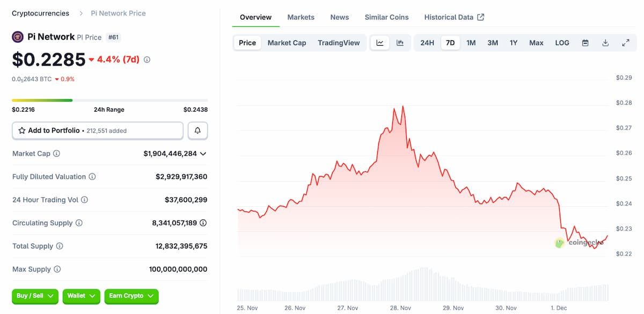Screen dimensions: 644x314
Task: Open the News tab
Action: (x=339, y=17)
